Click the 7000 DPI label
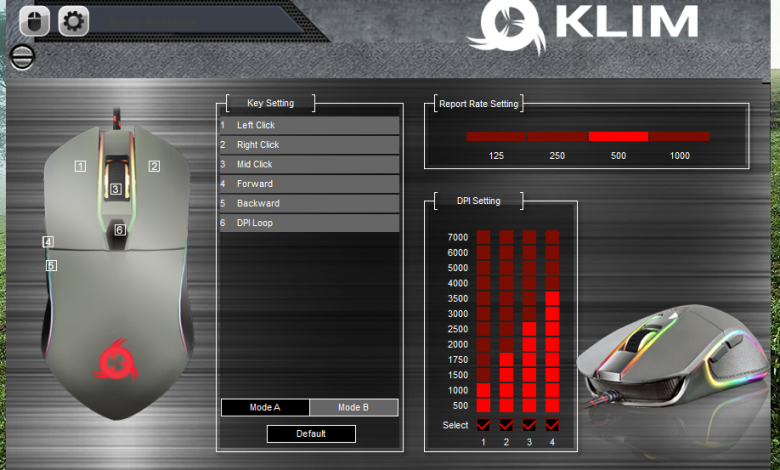Screen dimensions: 780x470 (458, 237)
